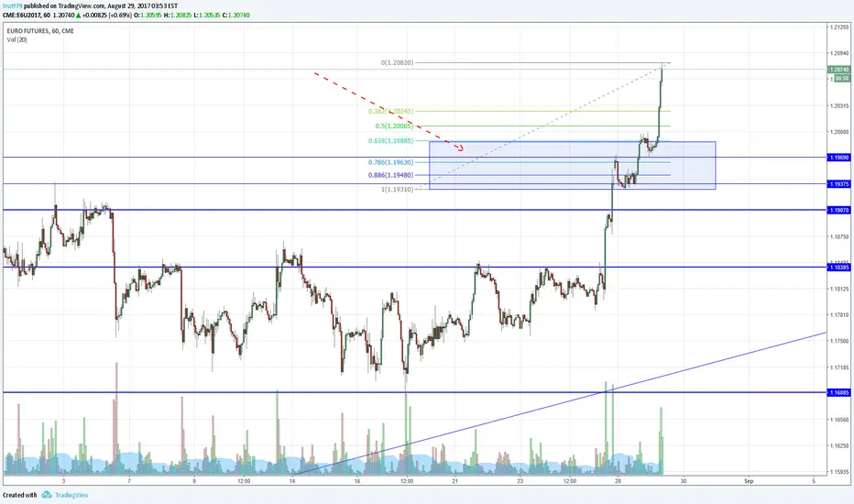This screenshot has width=854, height=504.
Task: Click the 1.20000 price axis value
Action: pyautogui.click(x=839, y=132)
